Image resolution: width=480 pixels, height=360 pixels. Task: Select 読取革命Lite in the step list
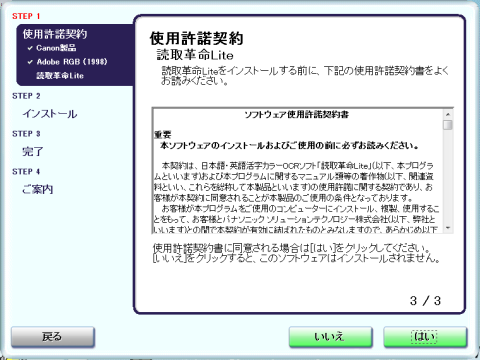pos(60,76)
